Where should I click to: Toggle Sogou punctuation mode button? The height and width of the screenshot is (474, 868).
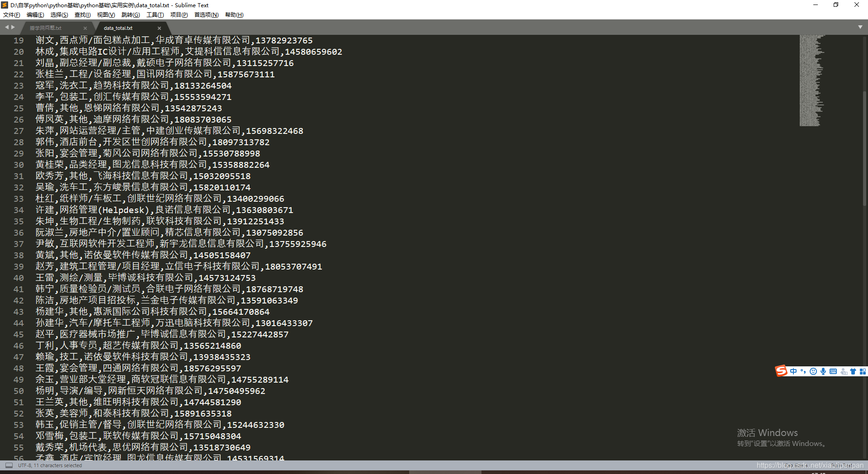(803, 371)
